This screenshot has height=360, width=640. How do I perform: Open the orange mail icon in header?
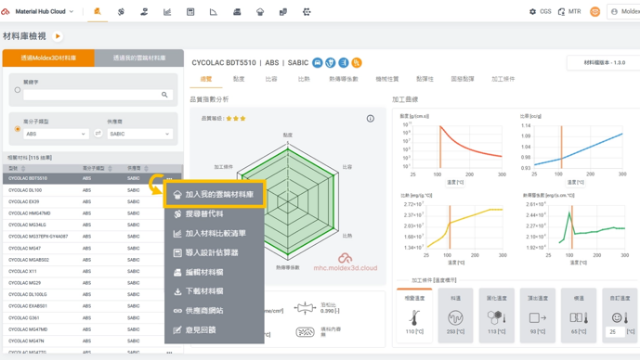(x=595, y=12)
